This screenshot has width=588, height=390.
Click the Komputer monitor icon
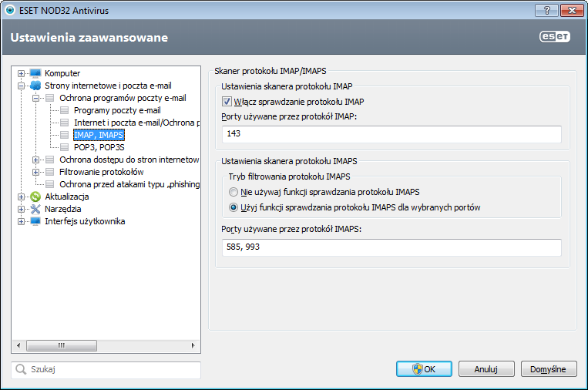click(35, 73)
